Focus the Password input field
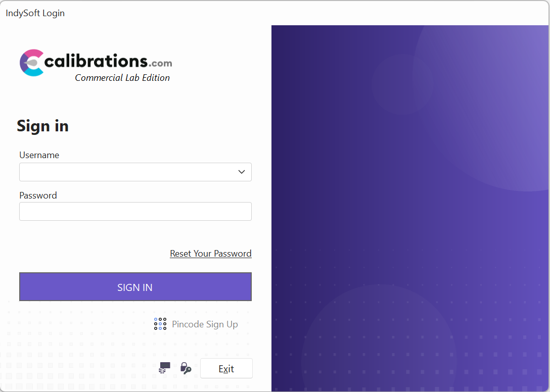550x392 pixels. (x=135, y=212)
